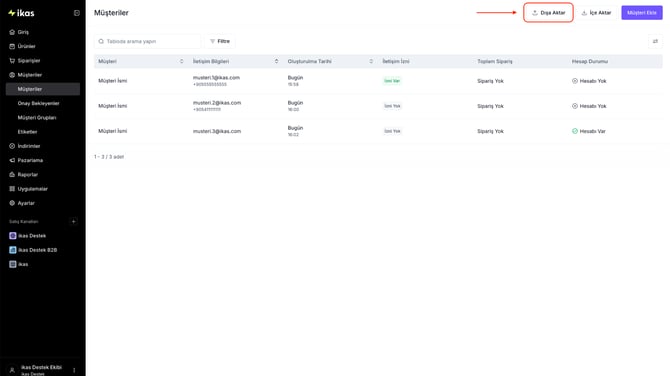Open the account options three-dot menu

(x=74, y=370)
